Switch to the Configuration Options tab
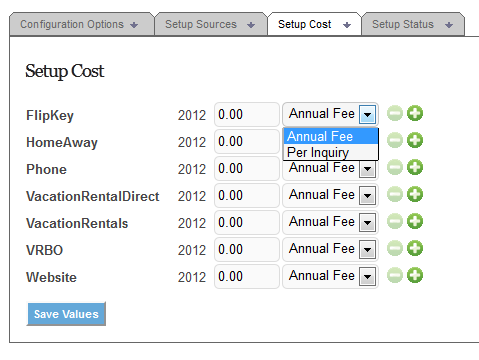Image resolution: width=479 pixels, height=360 pixels. (x=82, y=24)
